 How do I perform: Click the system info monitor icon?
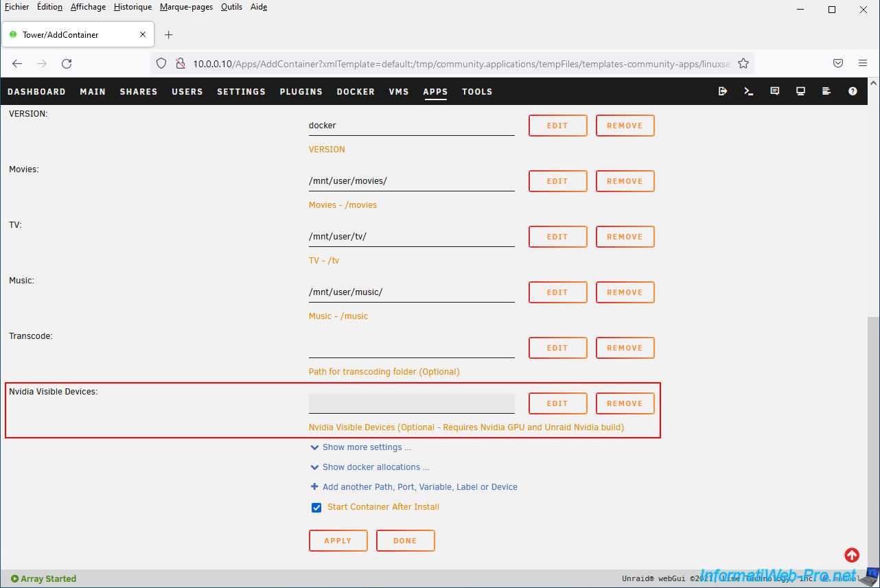800,91
